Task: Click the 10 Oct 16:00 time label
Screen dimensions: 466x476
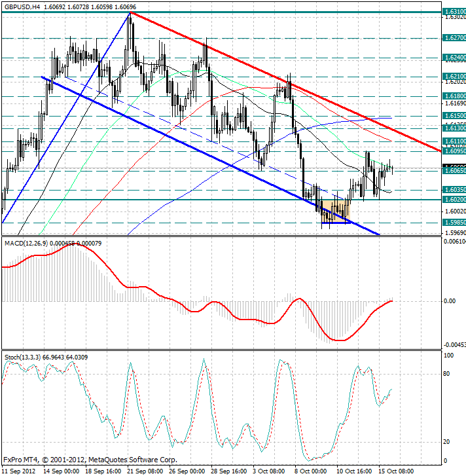Action: (354, 471)
